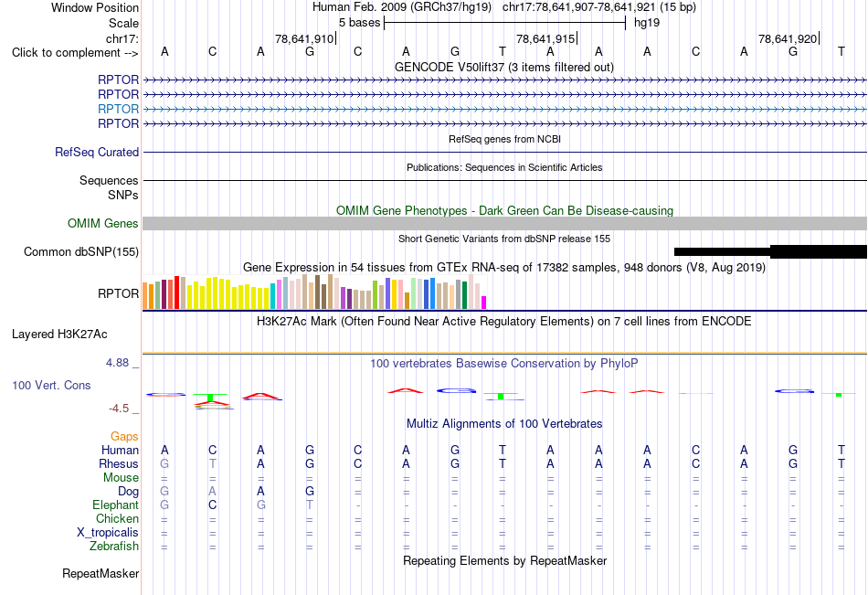This screenshot has height=595, width=868.
Task: Open 'Publications: Sequences in Scientific Articles' title
Action: coord(504,167)
